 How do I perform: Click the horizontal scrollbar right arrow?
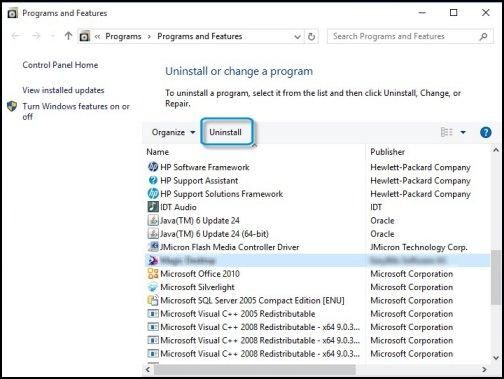coord(484,369)
